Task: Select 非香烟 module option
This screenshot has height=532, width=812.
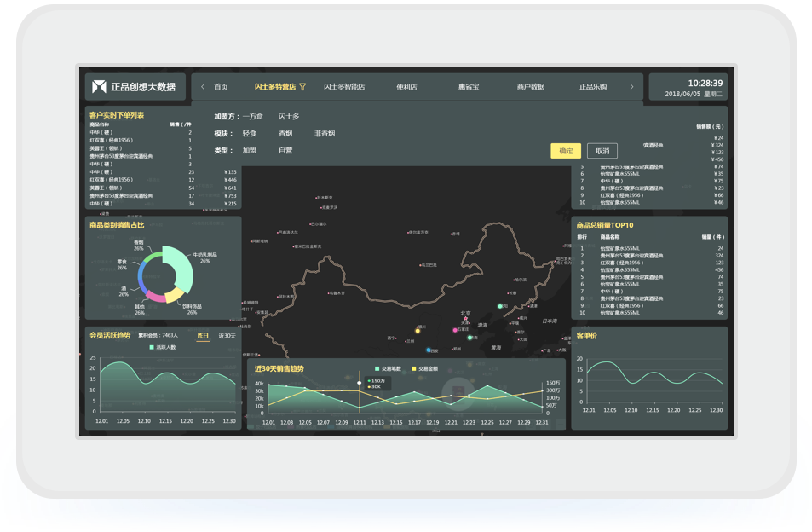Action: tap(325, 133)
